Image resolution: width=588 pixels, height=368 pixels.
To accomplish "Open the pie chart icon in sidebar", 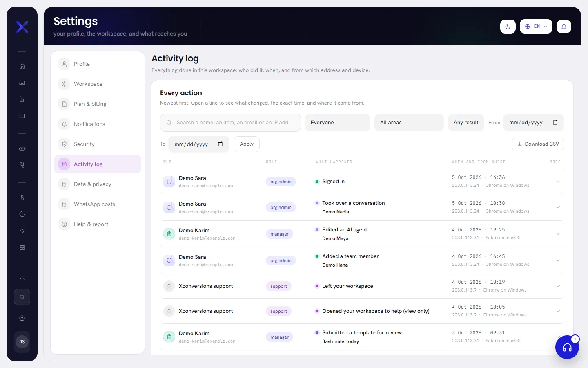I will [x=22, y=214].
